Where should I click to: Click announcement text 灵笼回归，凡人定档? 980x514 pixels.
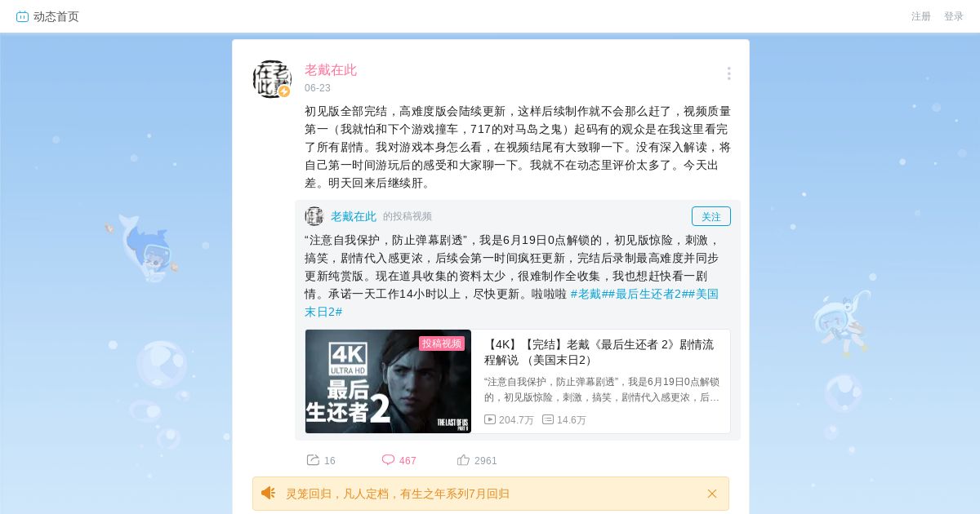398,494
